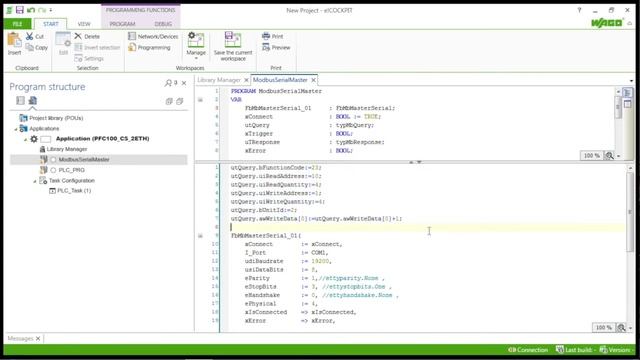Image resolution: width=640 pixels, height=360 pixels.
Task: Click Invert selection
Action: pyautogui.click(x=97, y=47)
